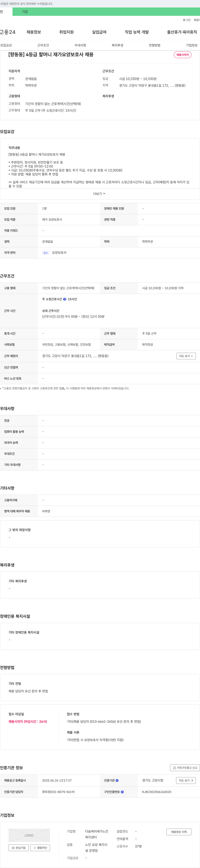Select the job title [향동동] 4등급 할머니 재가요양보호사 채용
This screenshot has height=868, width=200.
click(51, 55)
